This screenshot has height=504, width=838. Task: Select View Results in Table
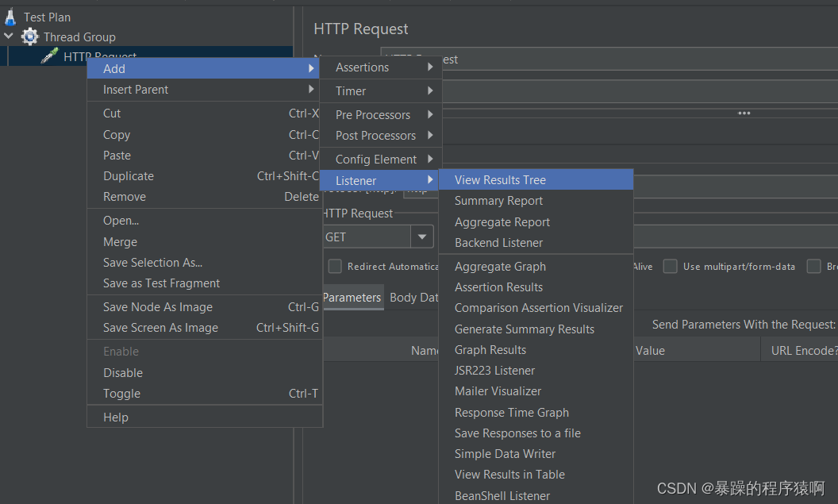(x=536, y=475)
